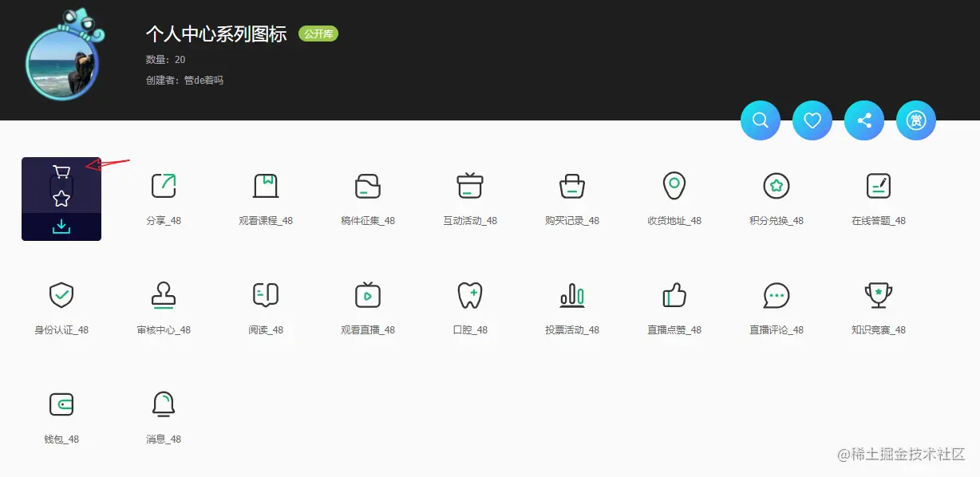980x477 pixels.
Task: Open the 互动活动_48 gift box icon
Action: pos(470,185)
